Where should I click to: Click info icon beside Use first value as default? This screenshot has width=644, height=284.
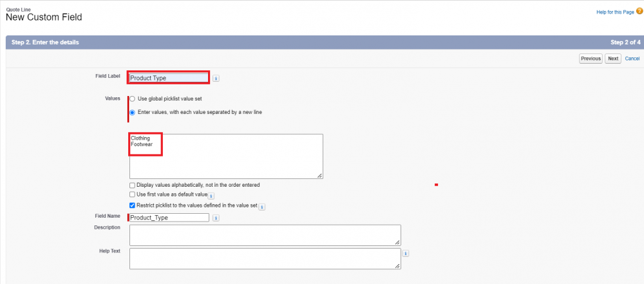tap(211, 196)
